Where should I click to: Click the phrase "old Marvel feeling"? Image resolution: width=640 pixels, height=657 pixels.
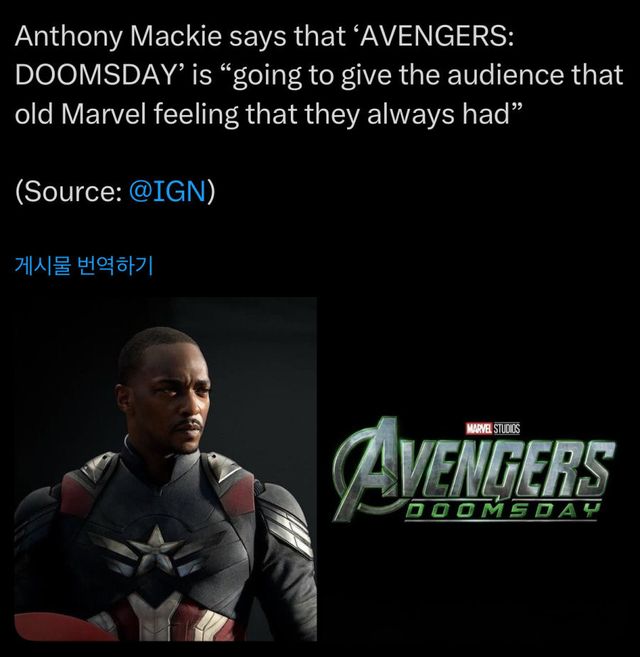click(126, 114)
